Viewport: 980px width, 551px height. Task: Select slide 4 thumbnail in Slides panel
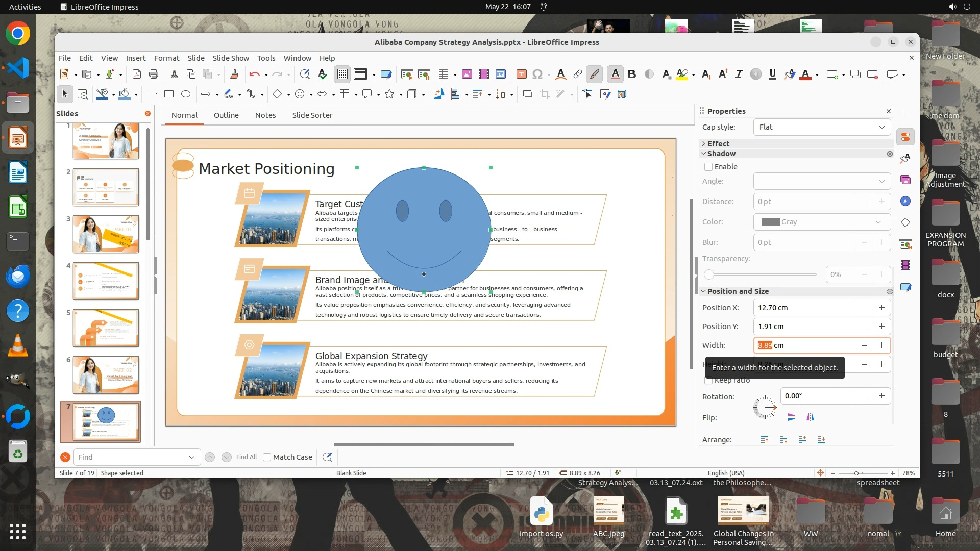pyautogui.click(x=106, y=281)
